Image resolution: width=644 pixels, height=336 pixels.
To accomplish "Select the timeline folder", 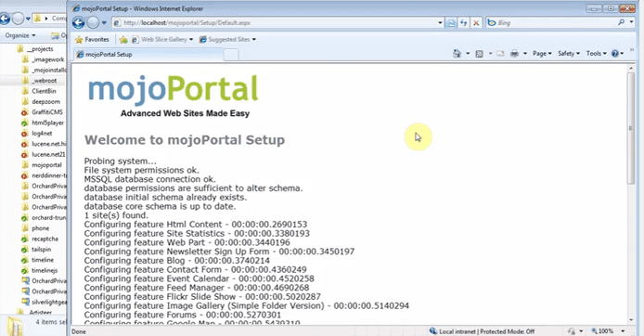I will tap(38, 260).
